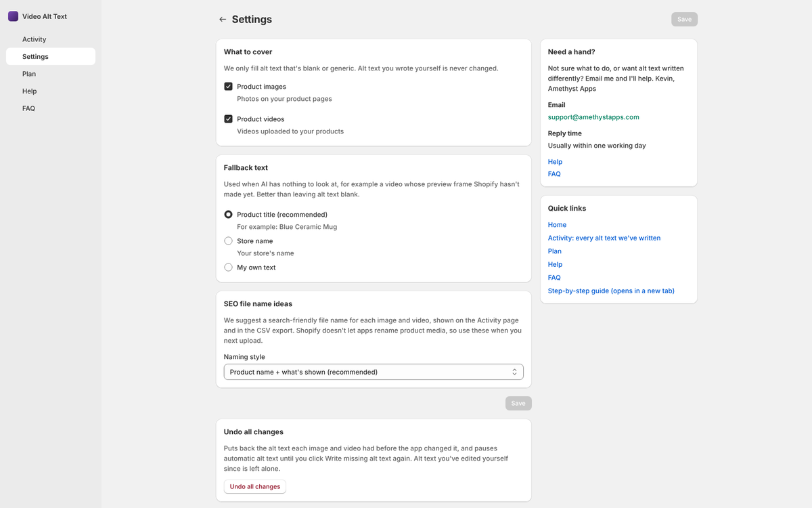The width and height of the screenshot is (812, 508).
Task: Open the FAQ link in Need a hand card
Action: pyautogui.click(x=554, y=174)
